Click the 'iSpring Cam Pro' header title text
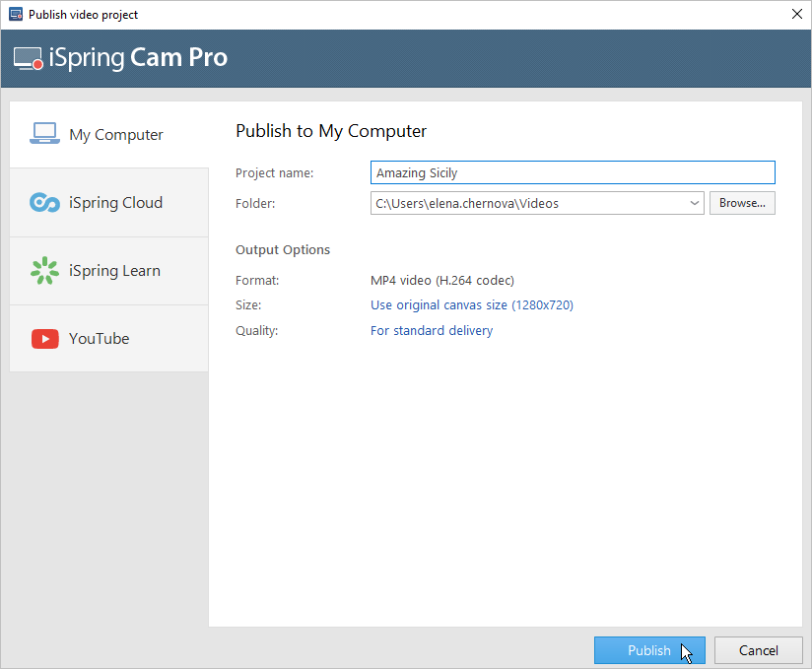Viewport: 812px width, 669px height. 138,57
